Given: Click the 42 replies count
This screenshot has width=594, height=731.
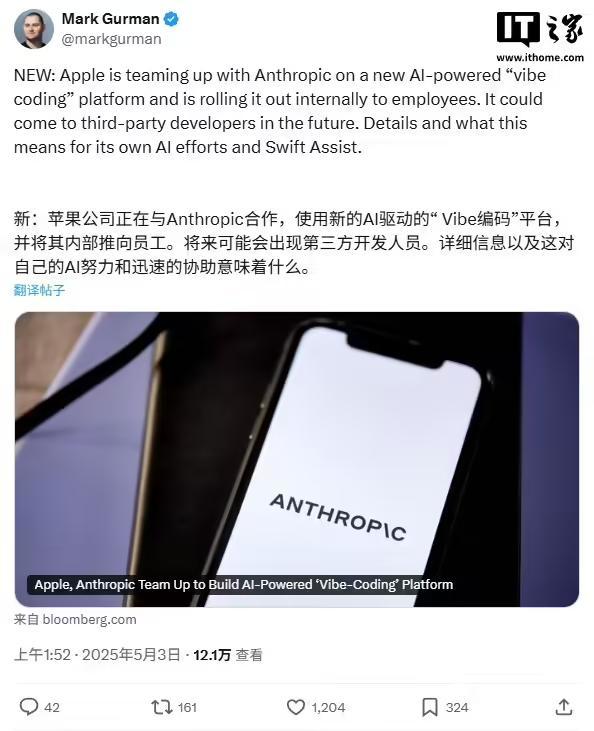Looking at the screenshot, I should (x=52, y=708).
